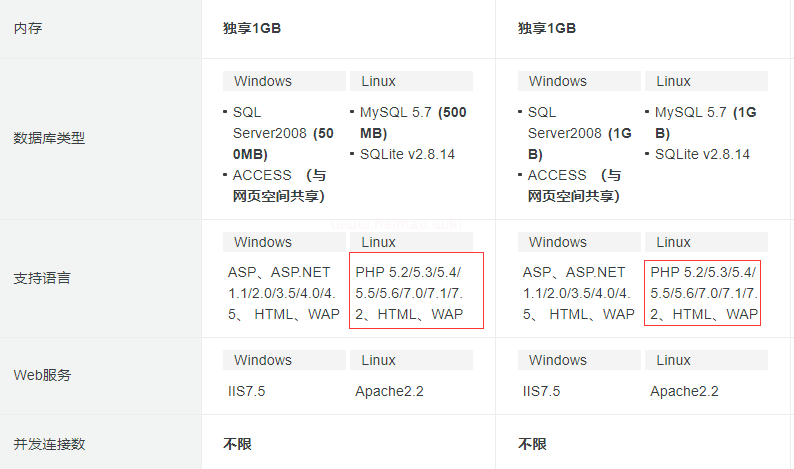Click the Web服务 row label

[x=43, y=375]
